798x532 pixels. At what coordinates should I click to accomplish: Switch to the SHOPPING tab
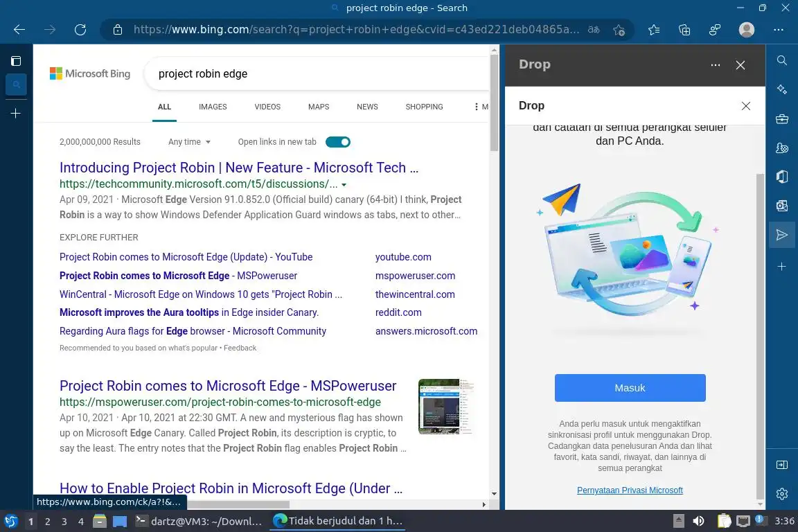tap(425, 107)
